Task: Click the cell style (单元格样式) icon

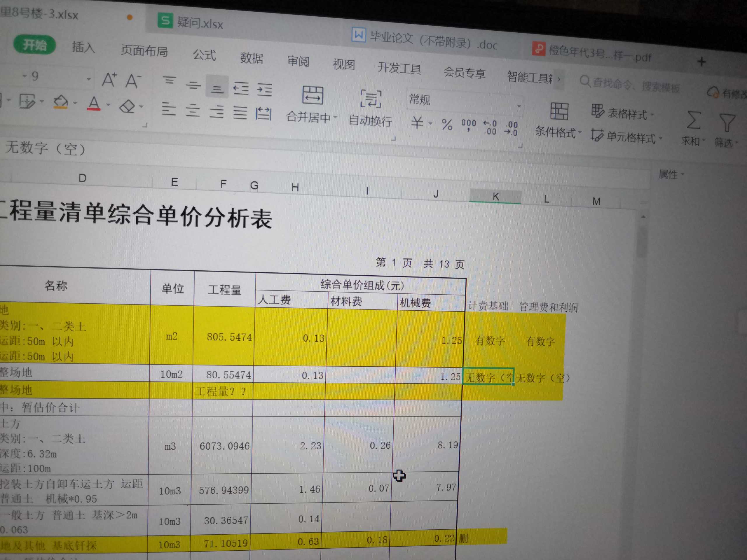Action: (597, 135)
